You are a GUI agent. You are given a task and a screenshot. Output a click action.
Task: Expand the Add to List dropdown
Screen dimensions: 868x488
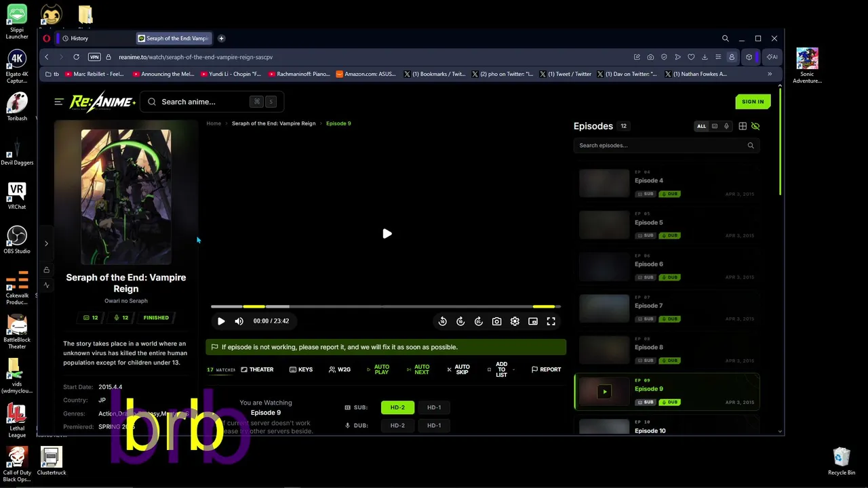500,369
